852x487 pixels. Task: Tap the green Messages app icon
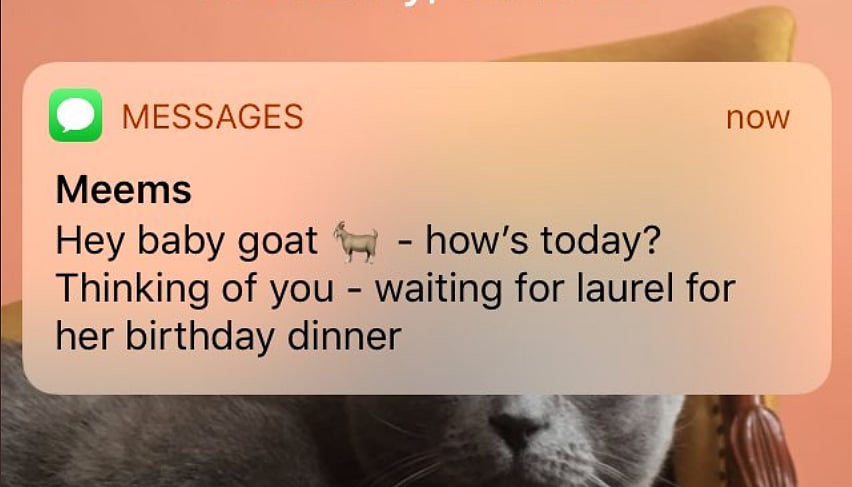pos(76,115)
